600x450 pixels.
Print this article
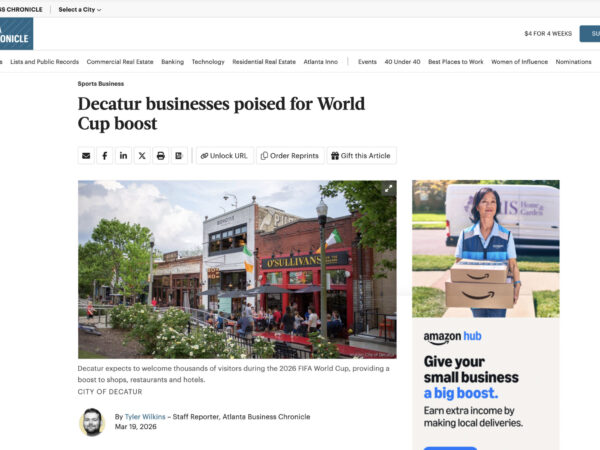(160, 156)
